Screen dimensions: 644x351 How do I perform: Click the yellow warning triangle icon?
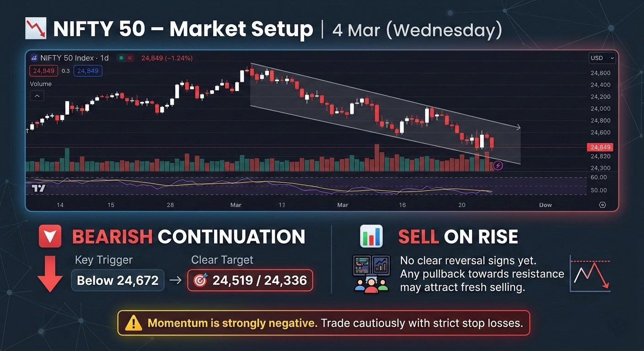click(x=134, y=323)
